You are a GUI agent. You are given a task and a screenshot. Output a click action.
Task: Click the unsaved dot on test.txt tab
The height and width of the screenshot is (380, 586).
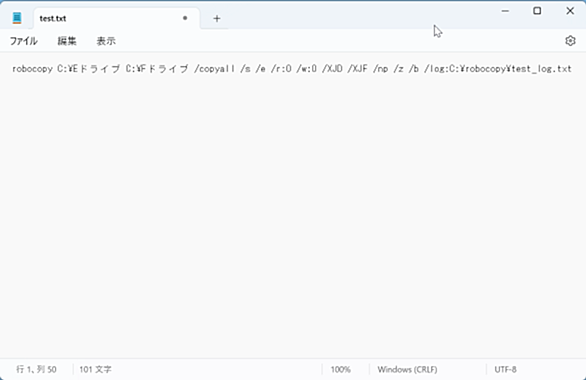coord(185,18)
